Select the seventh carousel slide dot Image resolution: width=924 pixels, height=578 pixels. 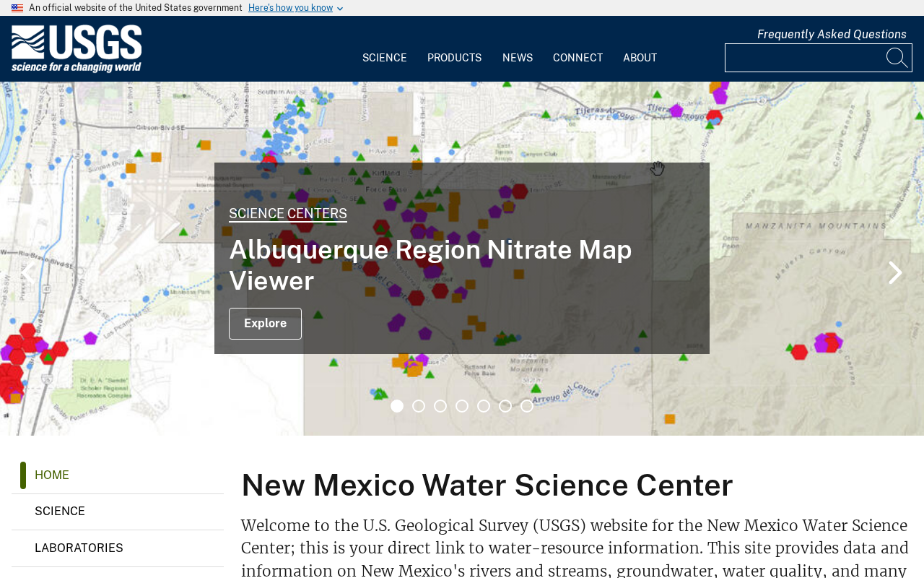(x=527, y=406)
